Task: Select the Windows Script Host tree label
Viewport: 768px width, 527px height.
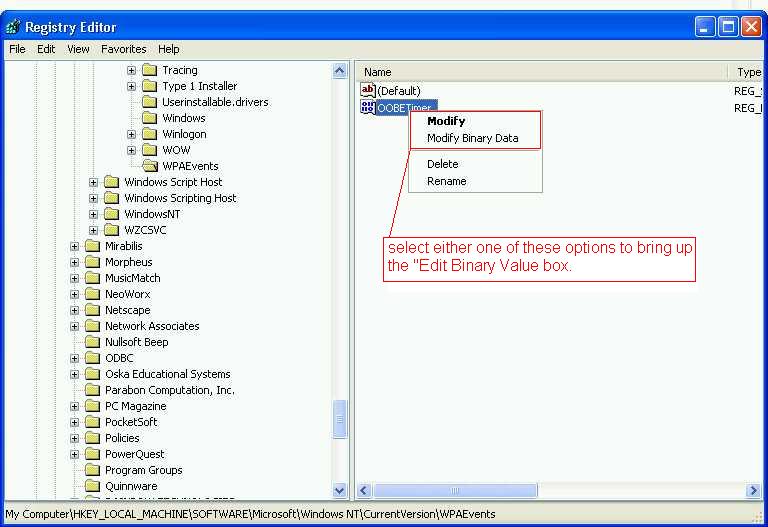Action: click(173, 182)
